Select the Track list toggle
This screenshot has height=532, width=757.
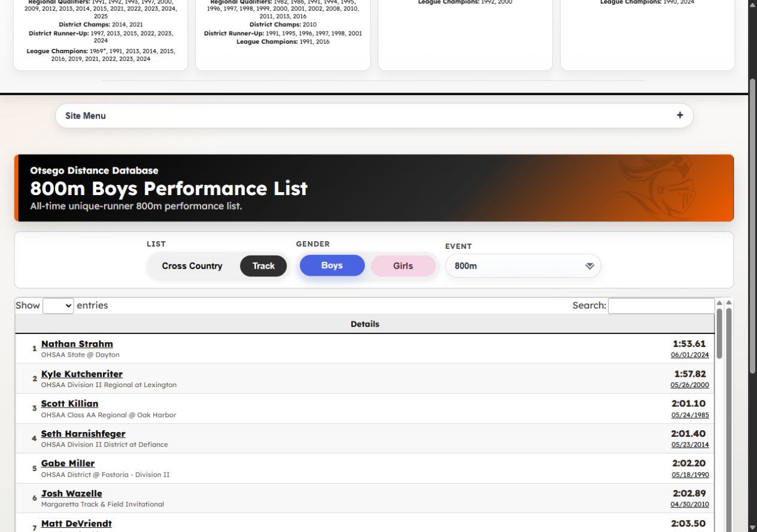pyautogui.click(x=263, y=266)
